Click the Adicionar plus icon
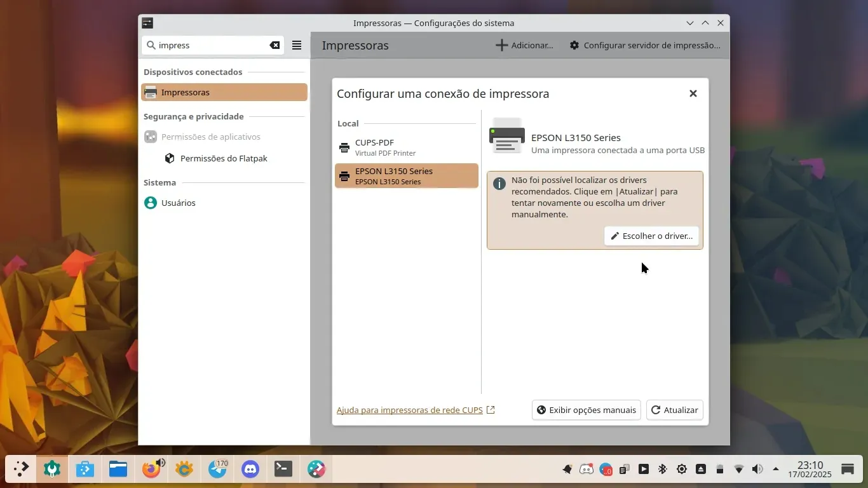 [x=502, y=45]
